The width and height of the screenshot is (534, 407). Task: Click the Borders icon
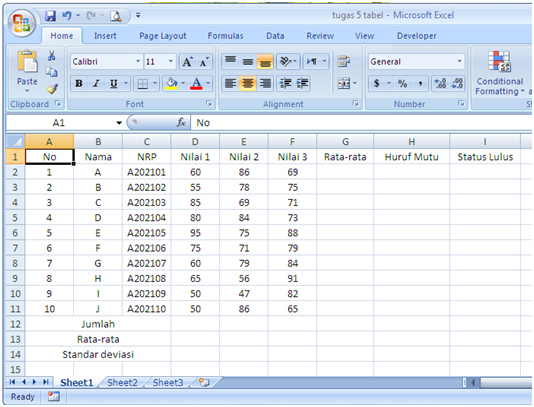click(142, 83)
